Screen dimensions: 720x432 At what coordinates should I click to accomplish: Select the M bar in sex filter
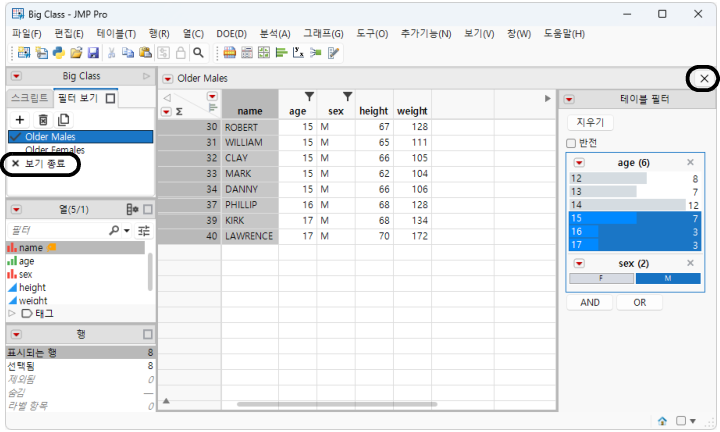point(668,278)
